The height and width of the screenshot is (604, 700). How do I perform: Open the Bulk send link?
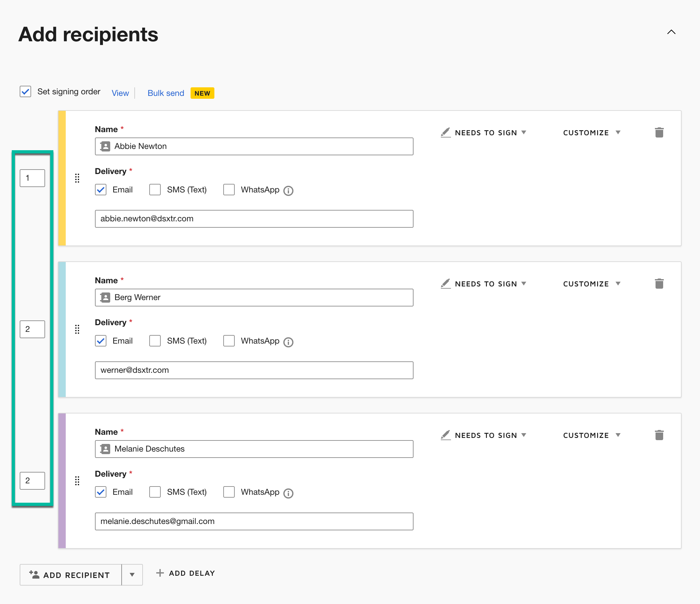[x=165, y=93]
